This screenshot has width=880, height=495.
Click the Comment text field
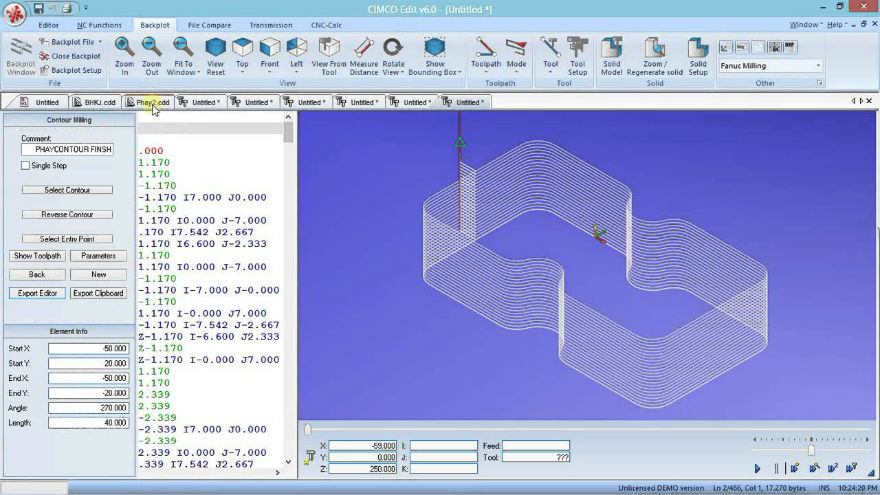(x=67, y=149)
